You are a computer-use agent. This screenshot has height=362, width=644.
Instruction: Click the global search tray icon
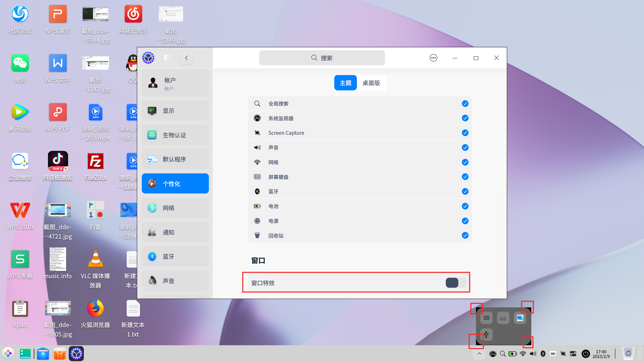tap(503, 354)
